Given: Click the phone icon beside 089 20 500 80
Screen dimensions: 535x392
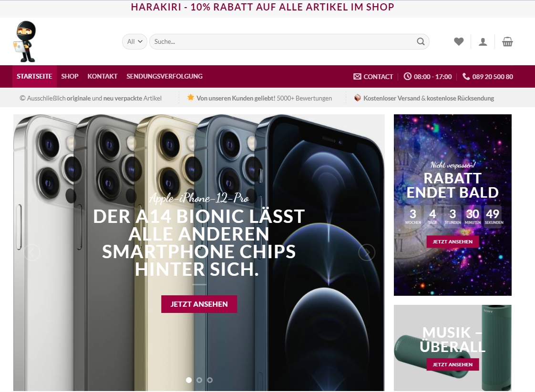Looking at the screenshot, I should point(466,76).
